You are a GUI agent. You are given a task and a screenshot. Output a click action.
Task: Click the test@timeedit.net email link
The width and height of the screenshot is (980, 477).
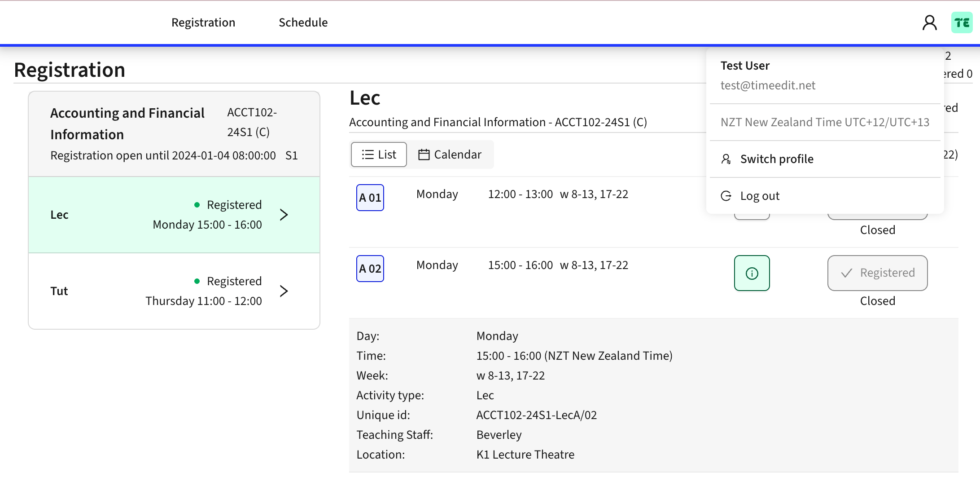pyautogui.click(x=768, y=85)
